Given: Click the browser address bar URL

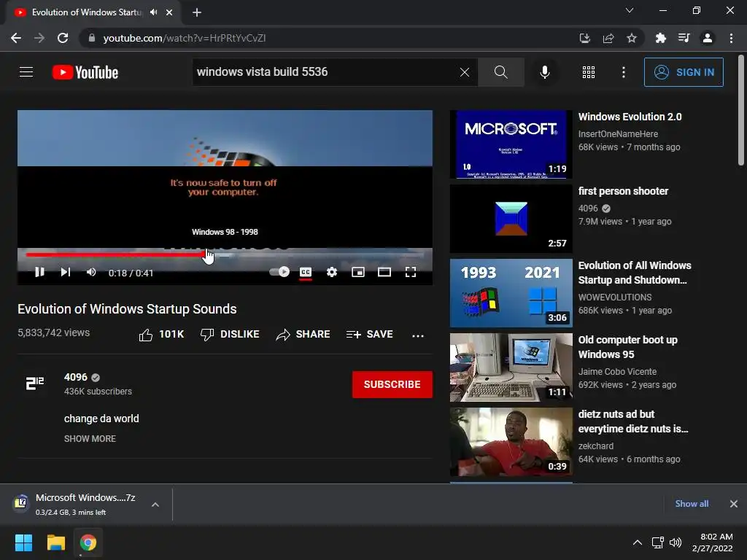Looking at the screenshot, I should pyautogui.click(x=185, y=38).
